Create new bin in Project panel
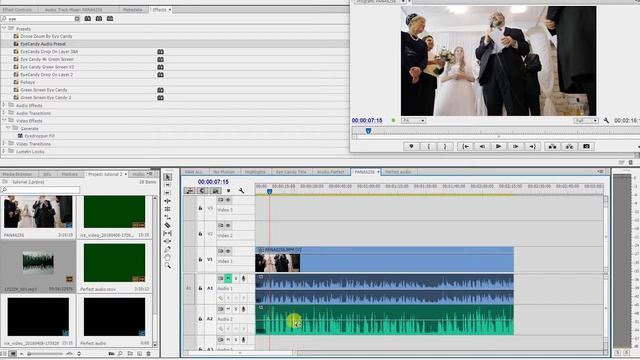Viewport: 640px width, 360px height. 130,353
